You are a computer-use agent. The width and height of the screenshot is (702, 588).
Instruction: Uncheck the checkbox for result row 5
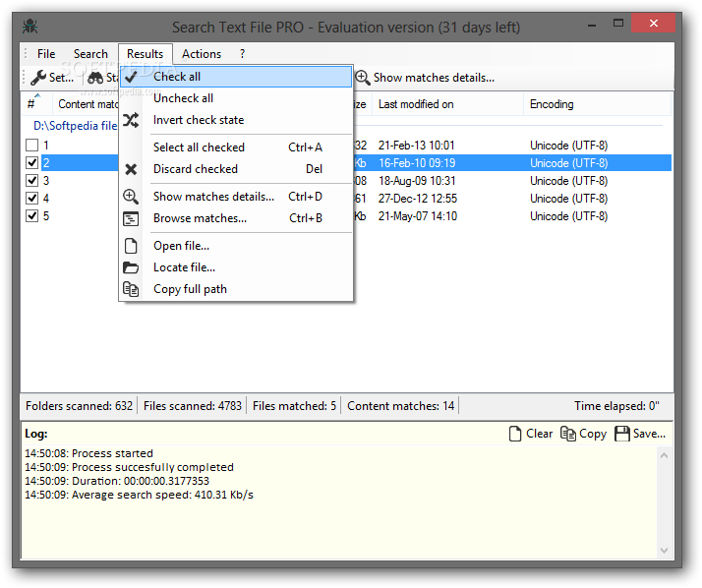(31, 216)
